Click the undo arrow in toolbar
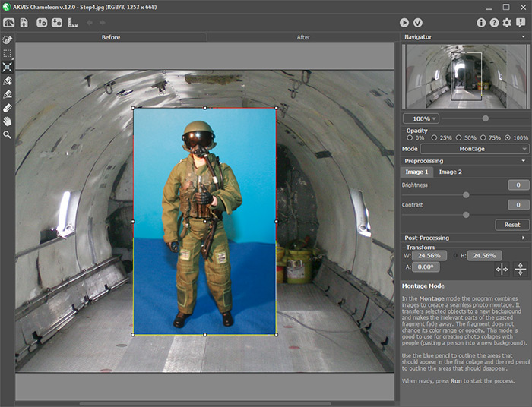The width and height of the screenshot is (532, 407). [x=90, y=23]
